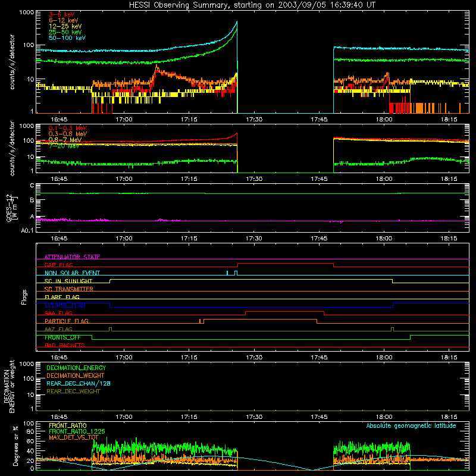
Task: Select the 3-6 keV legend label
Action: pos(62,14)
